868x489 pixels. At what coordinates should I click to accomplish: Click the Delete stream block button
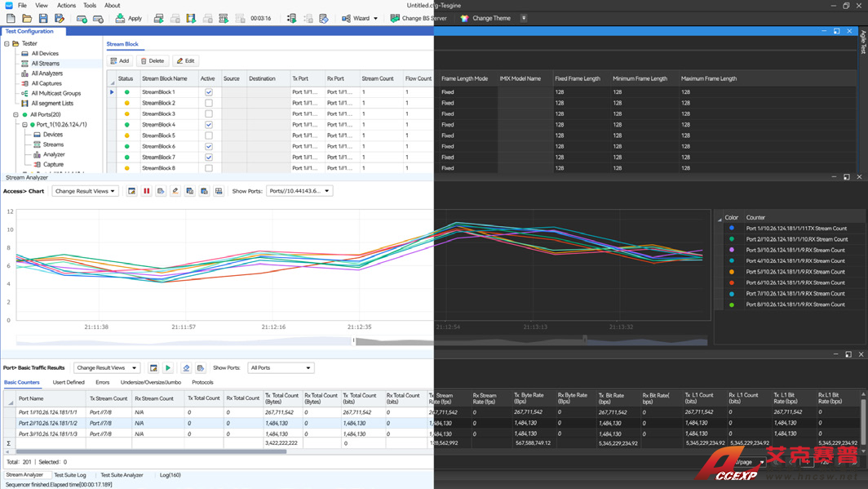(153, 61)
